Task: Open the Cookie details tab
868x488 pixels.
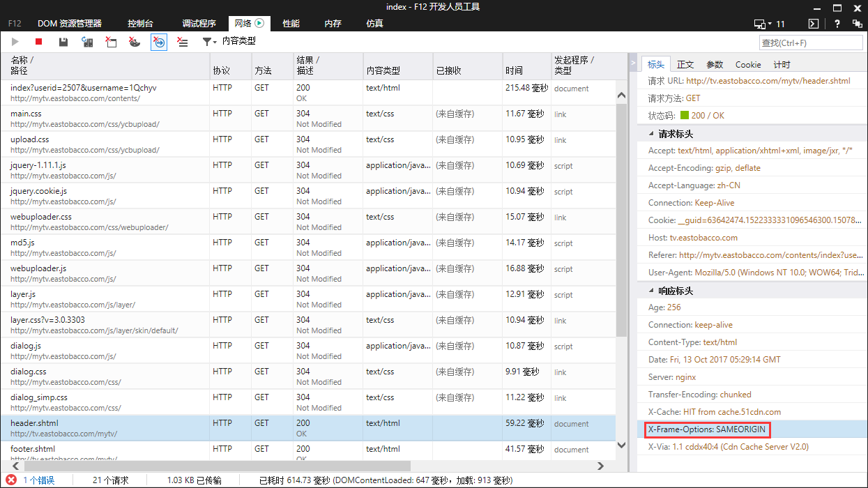Action: [x=748, y=65]
